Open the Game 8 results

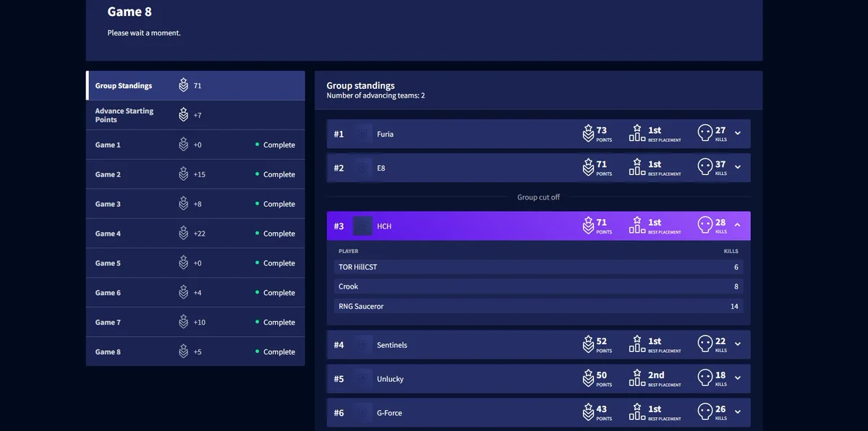coord(195,352)
